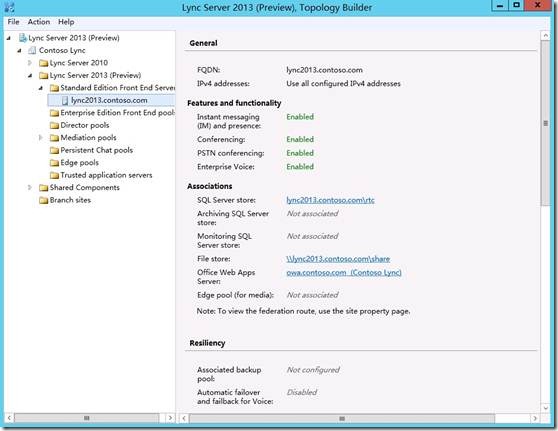Screen dimensions: 558x431
Task: Click the details pane scroll left arrow
Action: pos(184,419)
